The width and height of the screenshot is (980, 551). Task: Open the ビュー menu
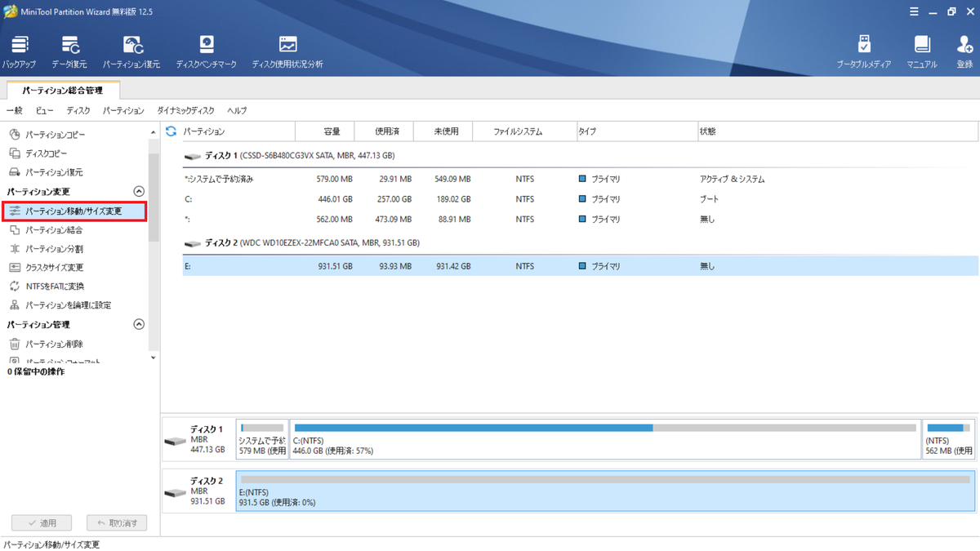[x=45, y=110]
